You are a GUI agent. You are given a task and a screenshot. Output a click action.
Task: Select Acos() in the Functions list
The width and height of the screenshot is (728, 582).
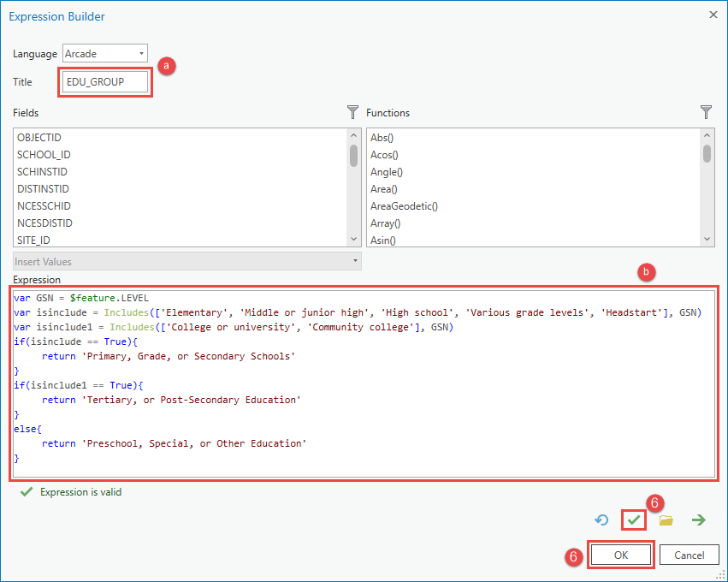pyautogui.click(x=384, y=155)
